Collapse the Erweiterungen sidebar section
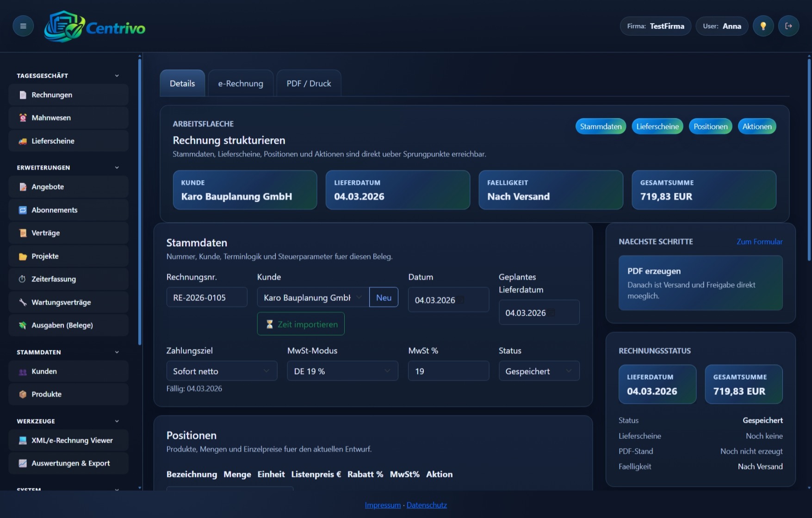 click(117, 168)
